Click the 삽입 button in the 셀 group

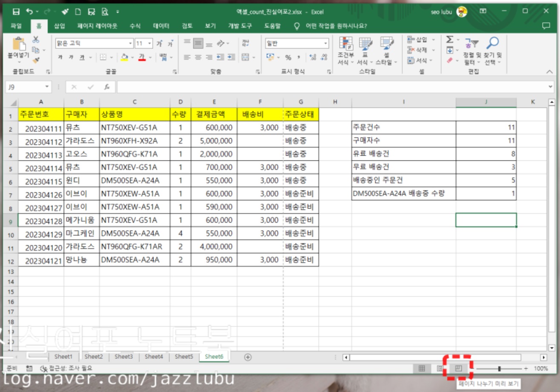422,40
